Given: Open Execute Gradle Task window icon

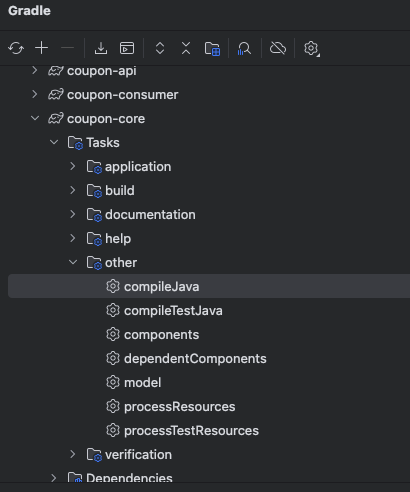Looking at the screenshot, I should [127, 48].
